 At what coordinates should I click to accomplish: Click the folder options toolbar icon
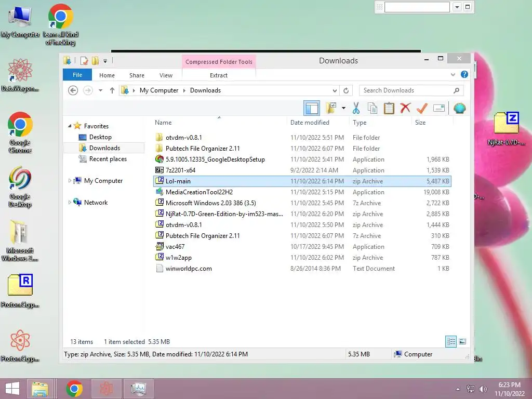(331, 108)
